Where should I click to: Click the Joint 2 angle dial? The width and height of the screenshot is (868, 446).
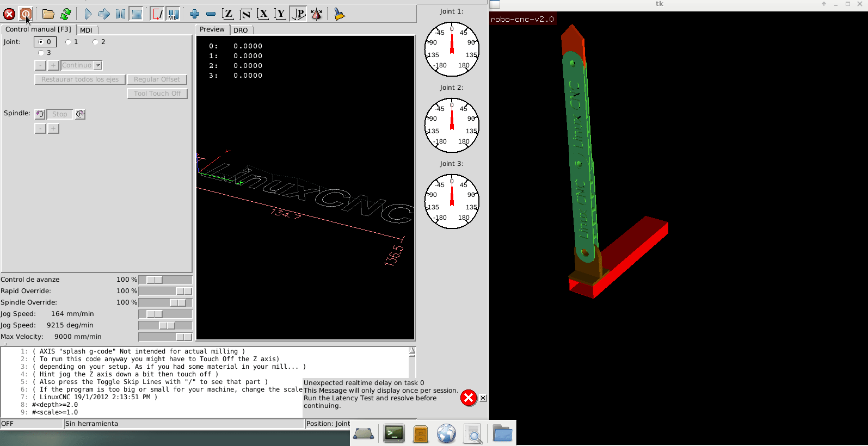pos(452,125)
